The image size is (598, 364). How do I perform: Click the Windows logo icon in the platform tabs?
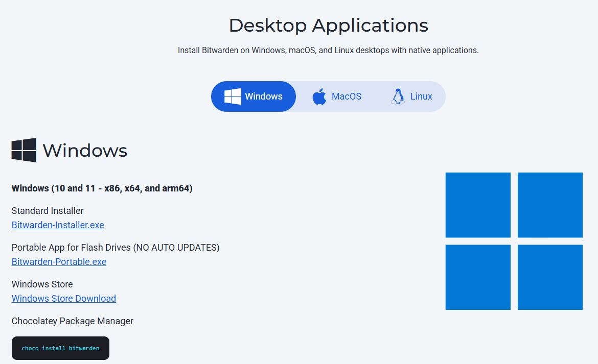coord(233,96)
